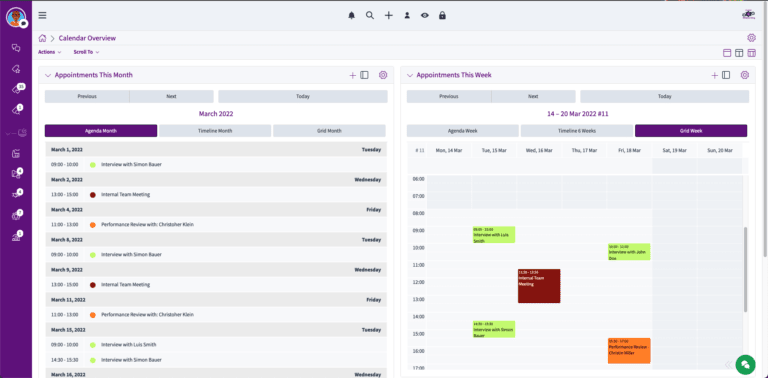Open the user avatar profile
Image resolution: width=768 pixels, height=378 pixels.
point(16,17)
